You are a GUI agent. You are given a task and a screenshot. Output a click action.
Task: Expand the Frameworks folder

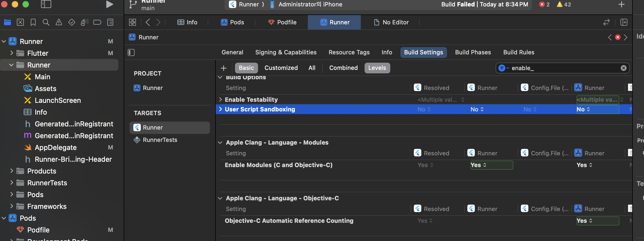click(11, 206)
